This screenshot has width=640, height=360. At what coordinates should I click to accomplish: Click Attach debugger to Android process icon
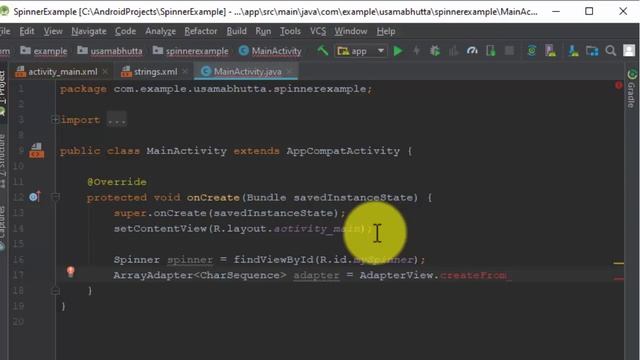pyautogui.click(x=491, y=51)
